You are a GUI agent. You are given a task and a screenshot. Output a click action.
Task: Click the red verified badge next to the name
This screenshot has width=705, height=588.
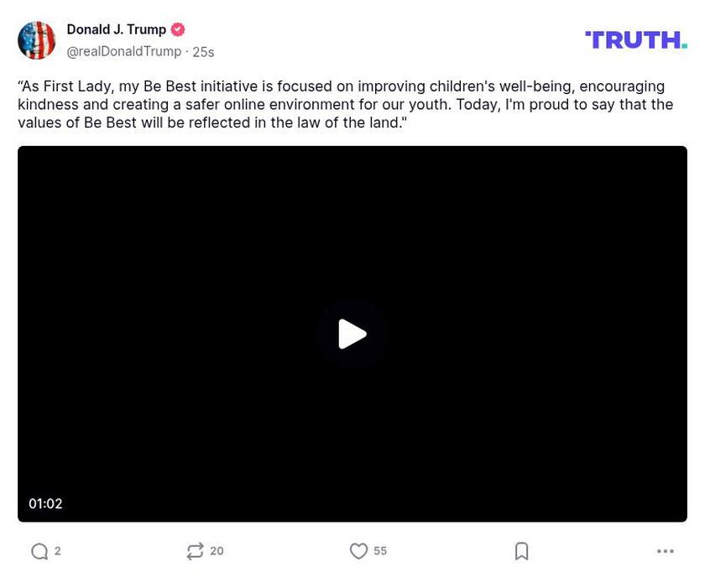click(x=176, y=29)
